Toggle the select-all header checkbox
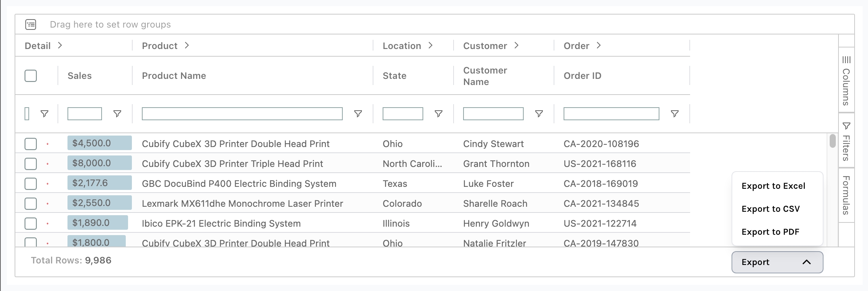868x291 pixels. tap(31, 76)
